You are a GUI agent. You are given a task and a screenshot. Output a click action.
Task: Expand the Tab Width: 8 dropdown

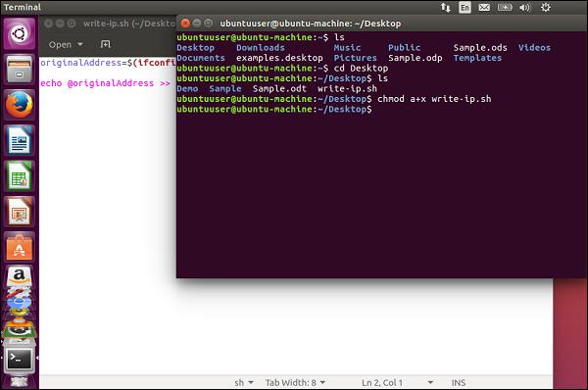pyautogui.click(x=295, y=382)
